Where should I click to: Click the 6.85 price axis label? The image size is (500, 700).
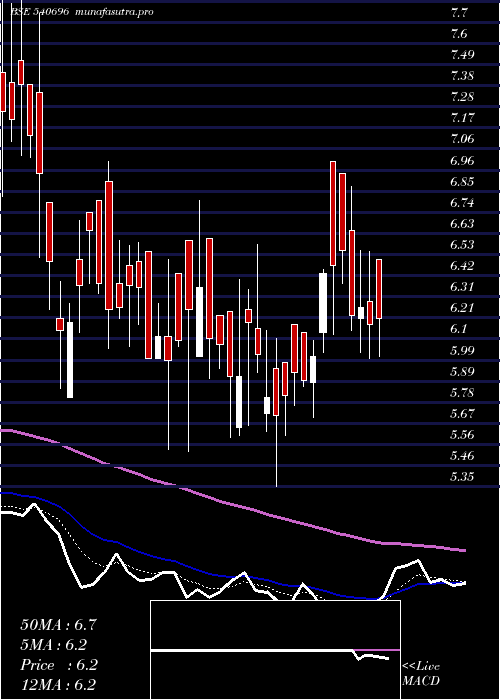462,181
